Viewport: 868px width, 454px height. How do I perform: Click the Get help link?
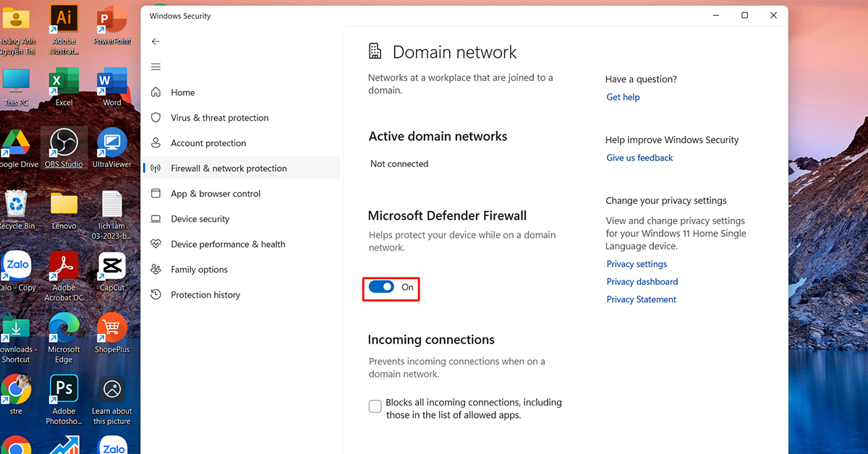click(623, 97)
